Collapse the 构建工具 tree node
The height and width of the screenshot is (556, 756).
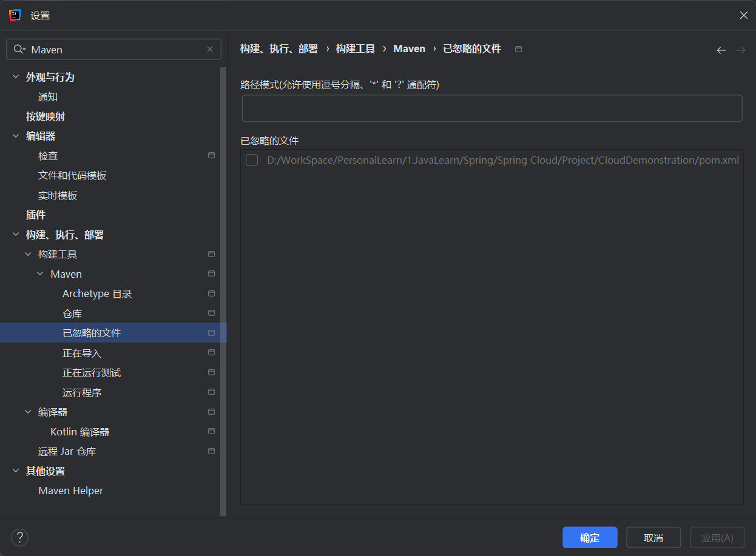point(28,254)
